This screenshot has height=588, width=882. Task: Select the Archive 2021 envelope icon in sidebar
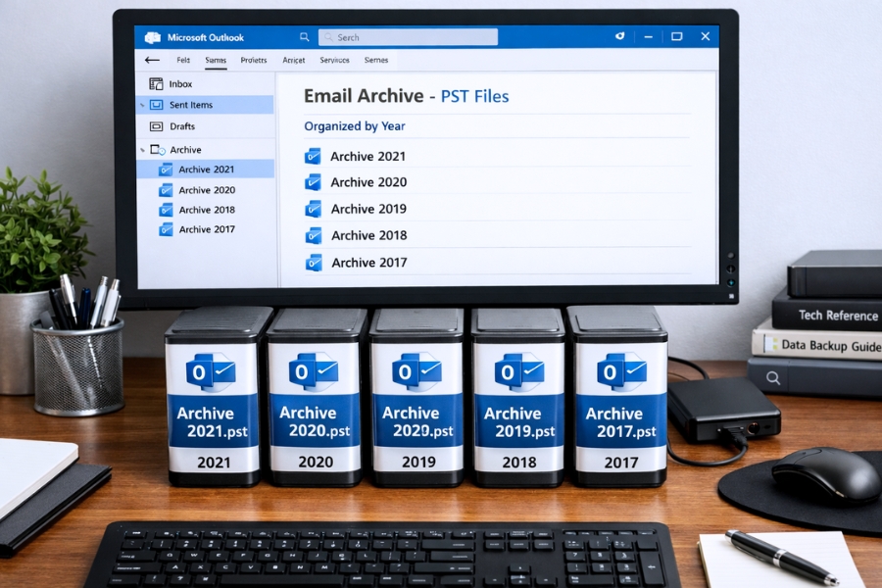click(165, 170)
